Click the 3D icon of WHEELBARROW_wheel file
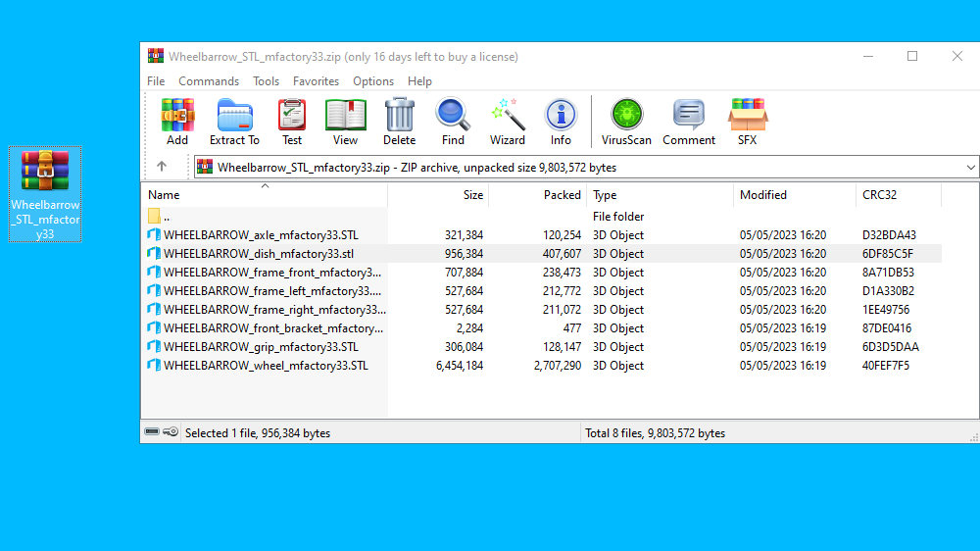 click(x=154, y=366)
